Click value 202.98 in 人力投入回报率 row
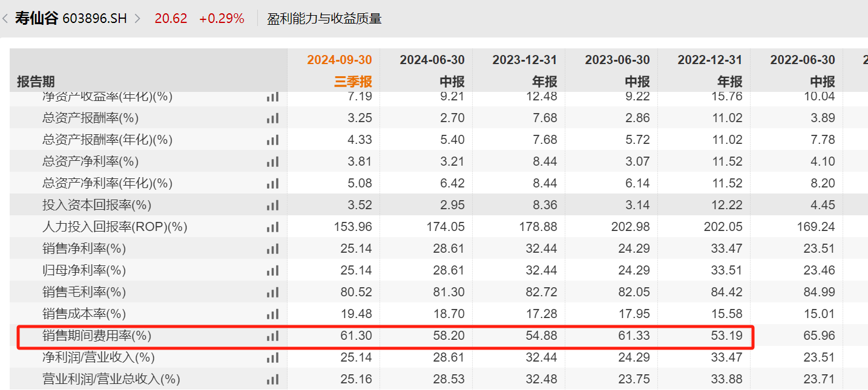 click(631, 227)
